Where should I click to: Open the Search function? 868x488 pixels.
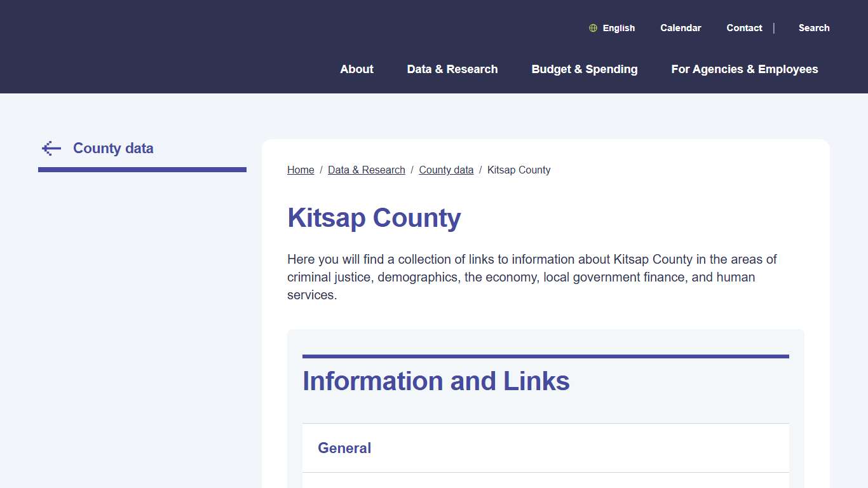(814, 28)
